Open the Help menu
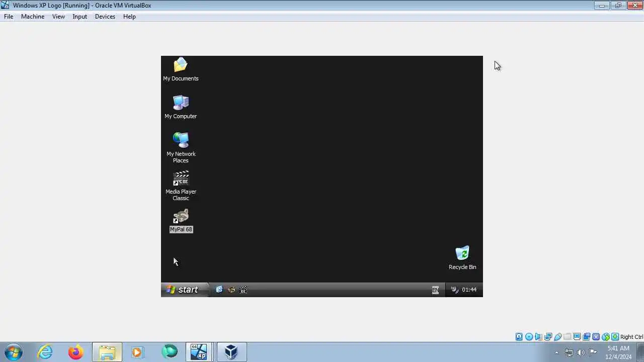The height and width of the screenshot is (362, 644). click(129, 17)
